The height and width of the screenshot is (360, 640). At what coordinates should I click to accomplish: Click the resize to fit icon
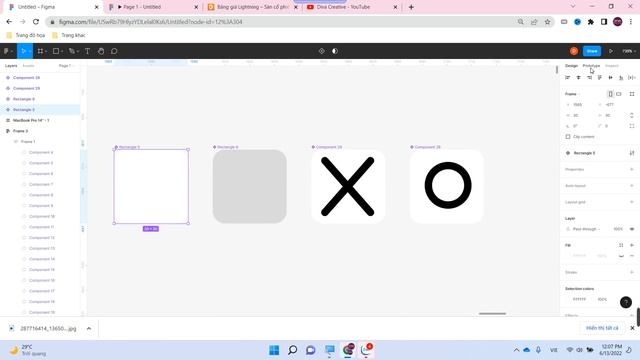pyautogui.click(x=632, y=94)
